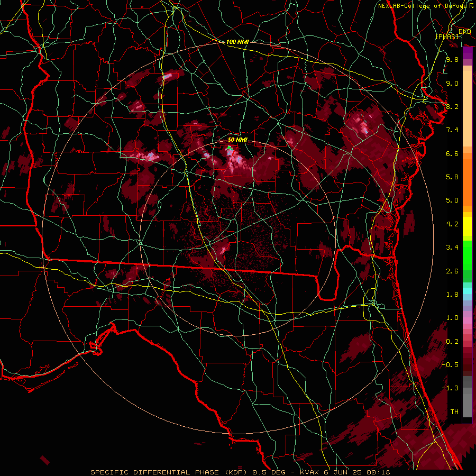Pick the cyan segment of the color bar

[x=467, y=291]
